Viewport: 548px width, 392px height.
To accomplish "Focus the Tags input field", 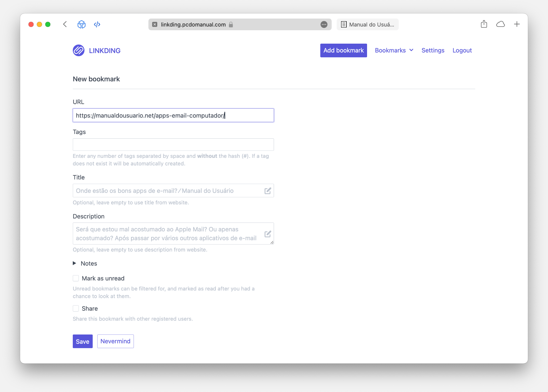I will (173, 145).
